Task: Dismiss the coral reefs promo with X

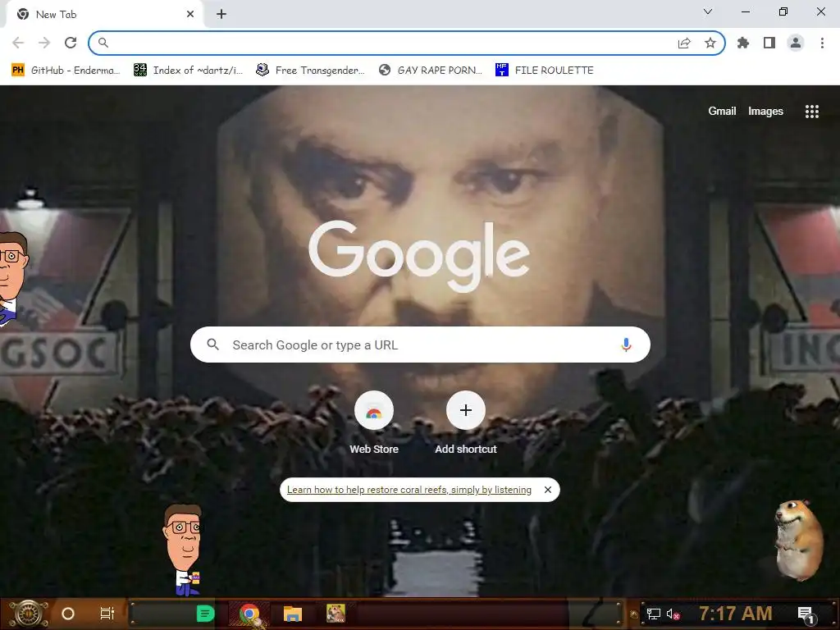Action: click(x=547, y=490)
